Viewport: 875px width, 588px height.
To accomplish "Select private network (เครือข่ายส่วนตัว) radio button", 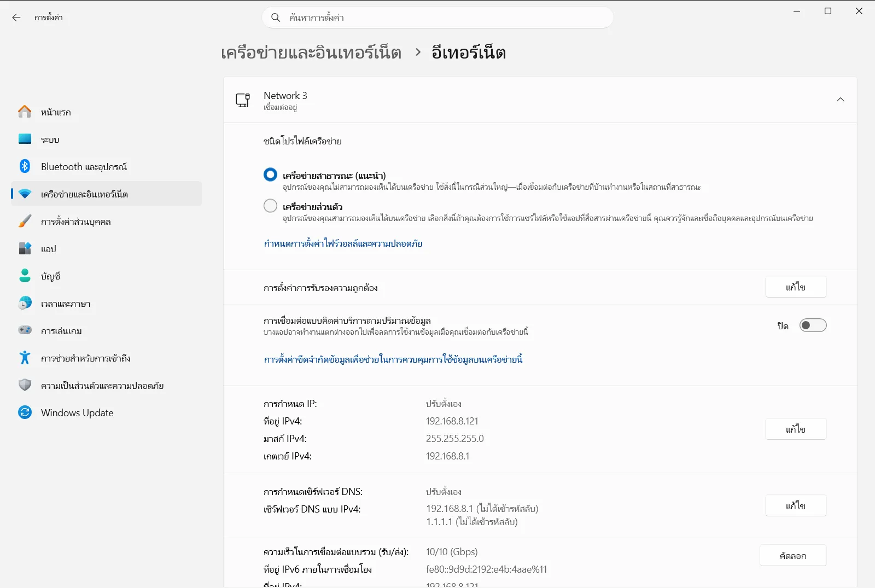I will [270, 206].
